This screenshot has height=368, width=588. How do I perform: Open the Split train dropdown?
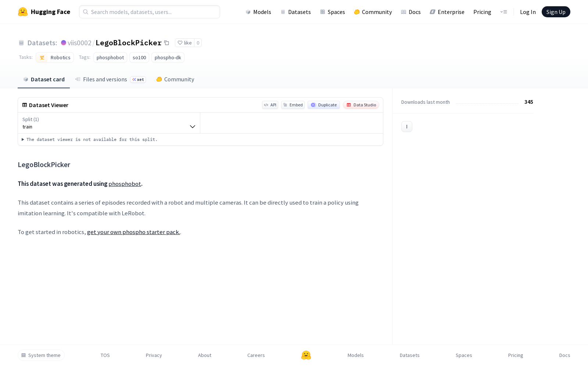coord(109,123)
